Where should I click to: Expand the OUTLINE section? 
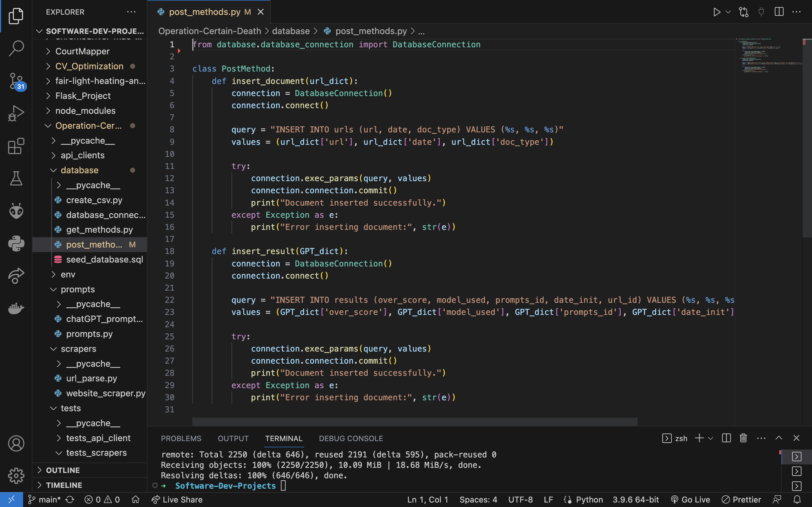pyautogui.click(x=63, y=470)
